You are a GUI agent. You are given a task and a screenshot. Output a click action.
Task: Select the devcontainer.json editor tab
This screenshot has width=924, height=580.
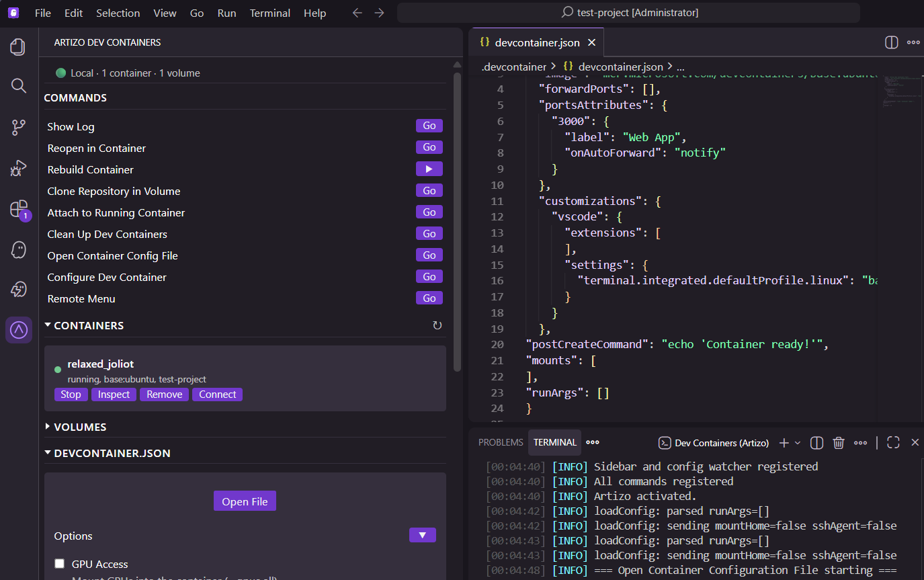[537, 42]
